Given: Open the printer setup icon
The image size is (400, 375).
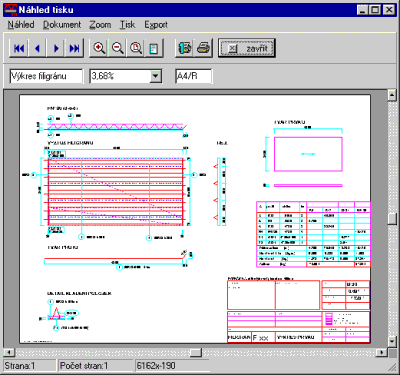Looking at the screenshot, I should tap(185, 49).
